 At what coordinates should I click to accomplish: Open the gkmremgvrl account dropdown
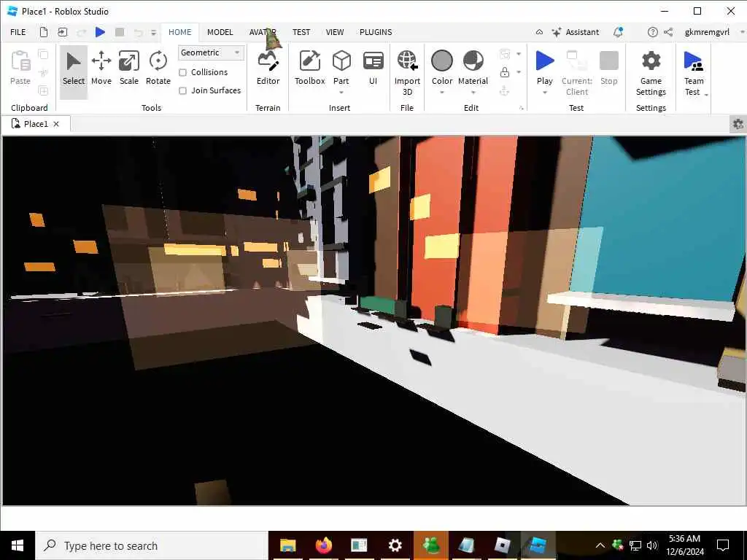click(x=742, y=32)
